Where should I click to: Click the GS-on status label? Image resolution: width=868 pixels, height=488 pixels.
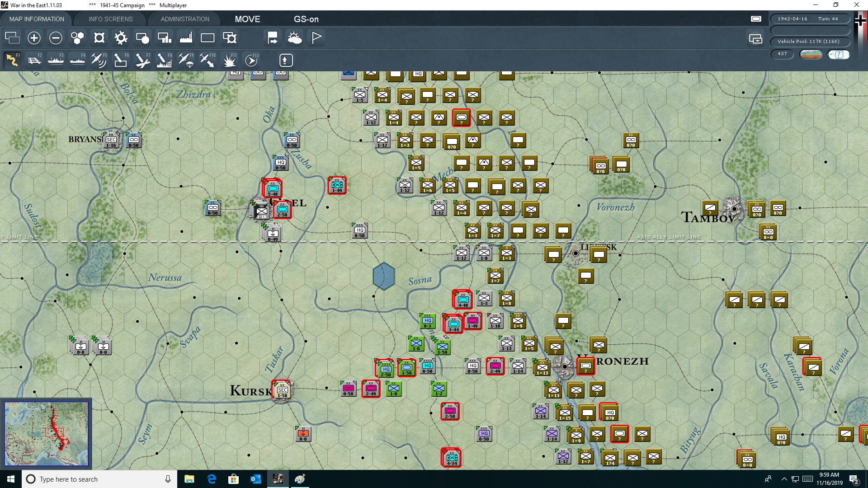[x=306, y=19]
